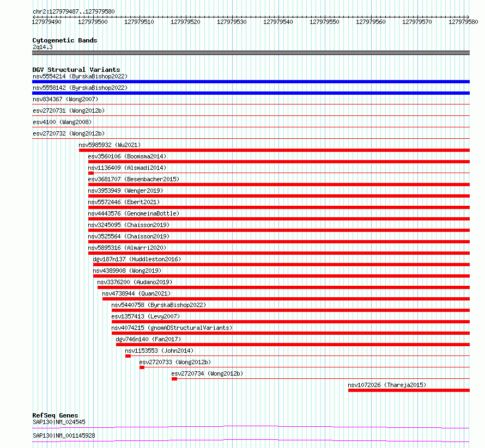Open nsv5572446 (Ebert2021) label

[x=124, y=202]
